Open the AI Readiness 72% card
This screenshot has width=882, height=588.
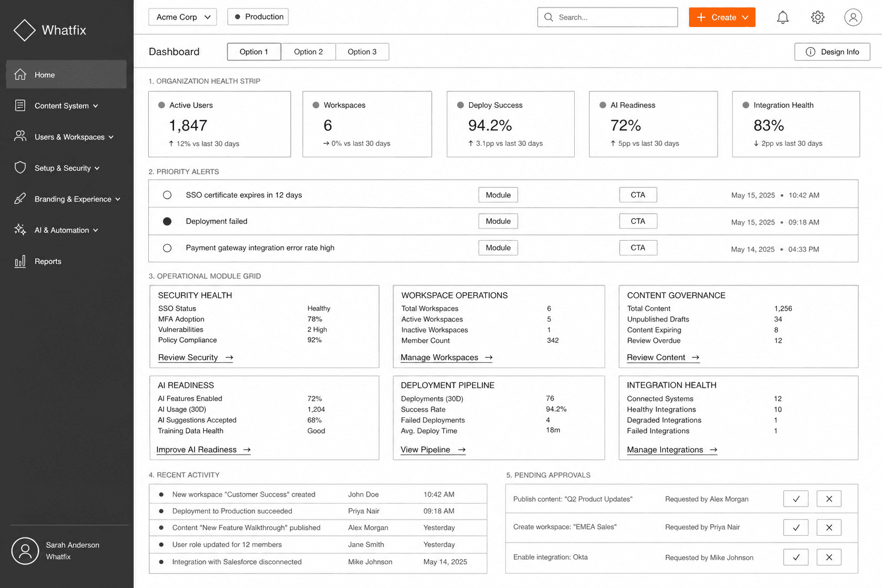pyautogui.click(x=653, y=124)
